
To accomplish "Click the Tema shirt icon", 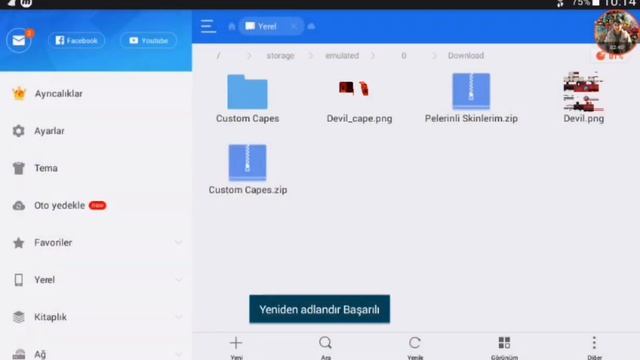I will 18,168.
